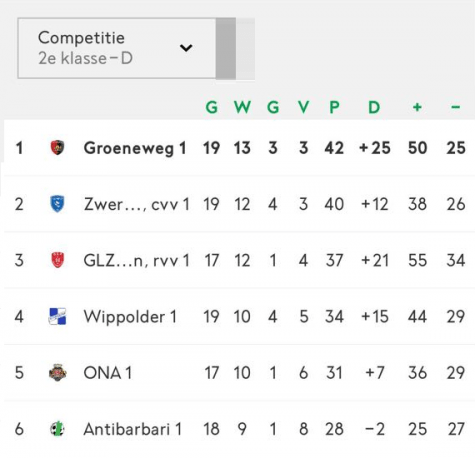
Task: Open the Groeneweg 1 team link
Action: [135, 148]
